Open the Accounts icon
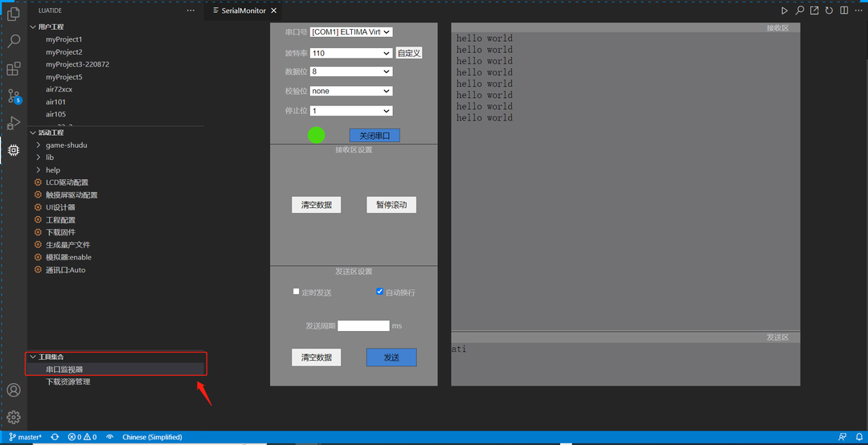Screen dimensions: 868x445 click(x=14, y=390)
